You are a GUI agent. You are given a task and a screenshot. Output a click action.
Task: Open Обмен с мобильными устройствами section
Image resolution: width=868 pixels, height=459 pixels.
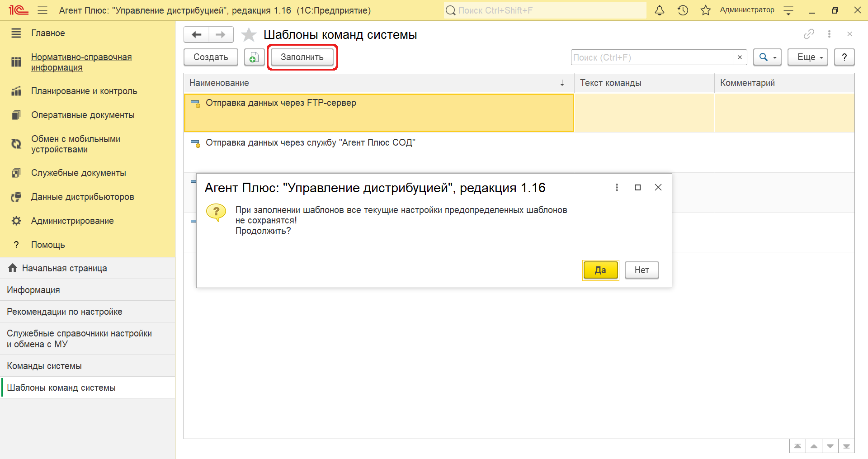tap(75, 144)
